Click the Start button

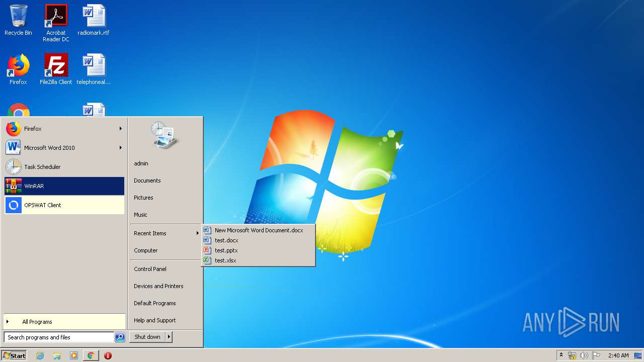click(x=14, y=355)
